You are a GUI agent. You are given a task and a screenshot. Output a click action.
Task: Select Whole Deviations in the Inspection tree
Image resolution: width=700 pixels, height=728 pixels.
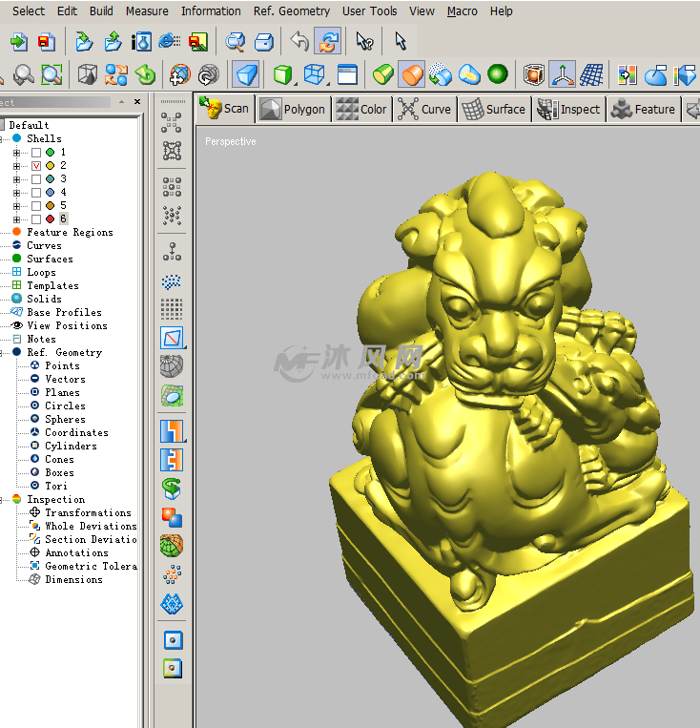pyautogui.click(x=91, y=527)
